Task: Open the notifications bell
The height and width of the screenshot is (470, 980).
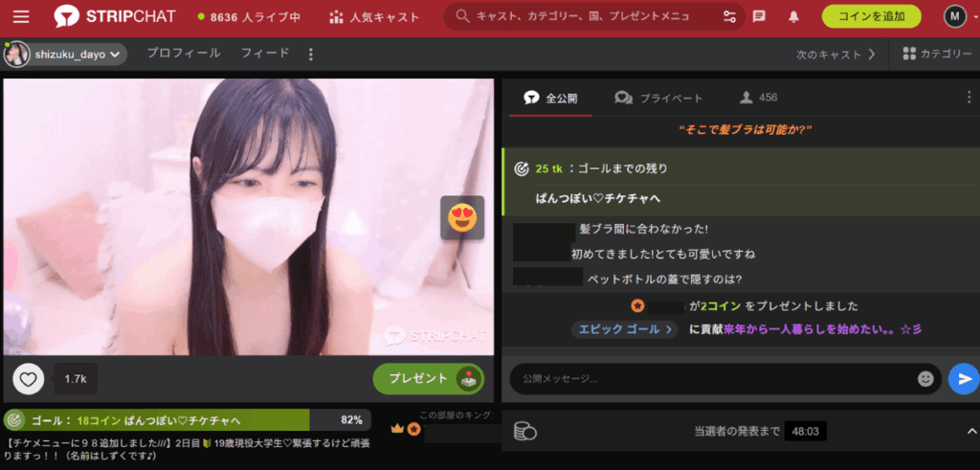Action: tap(793, 16)
